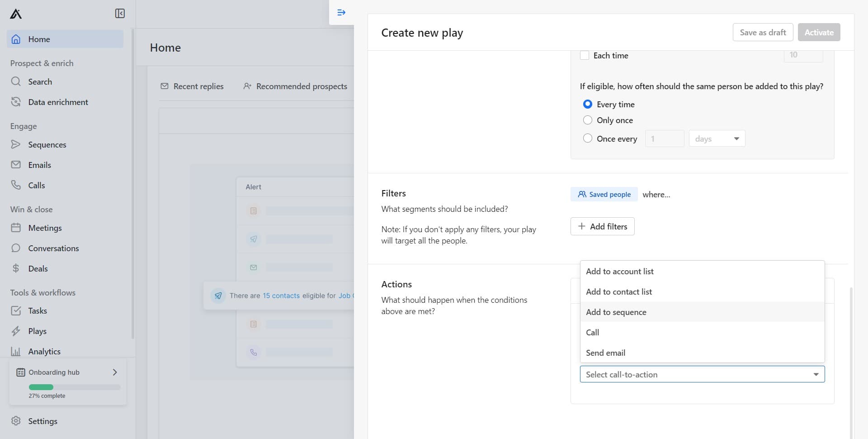Open Analytics bar chart icon
The height and width of the screenshot is (439, 868).
16,351
